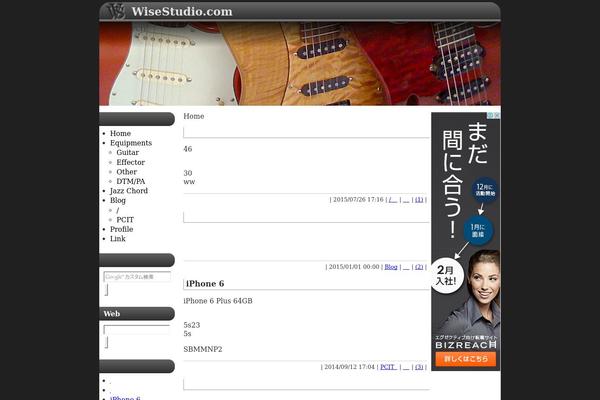Click the Google custom search submit button

106,290
